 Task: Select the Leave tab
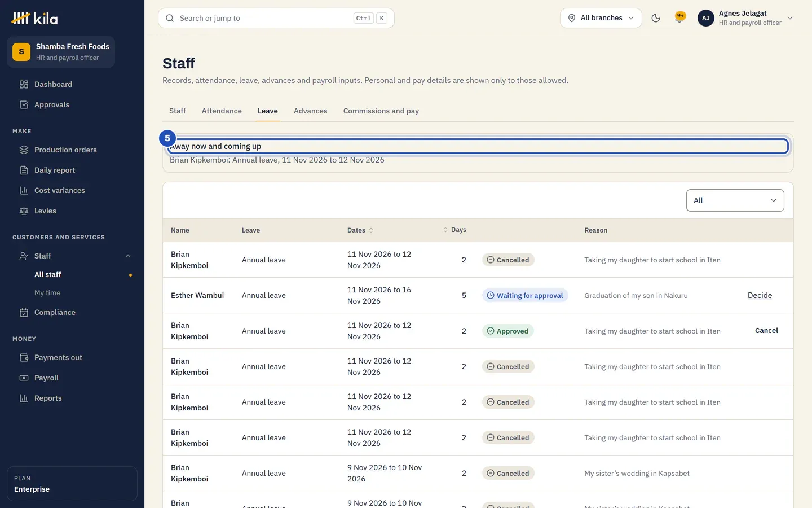[x=268, y=111]
